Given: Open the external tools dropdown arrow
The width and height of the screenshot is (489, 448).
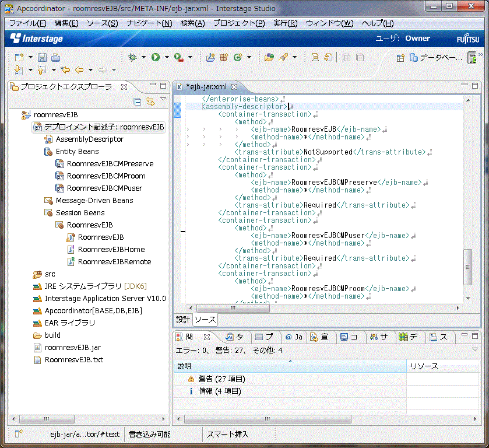Looking at the screenshot, I should (190, 57).
